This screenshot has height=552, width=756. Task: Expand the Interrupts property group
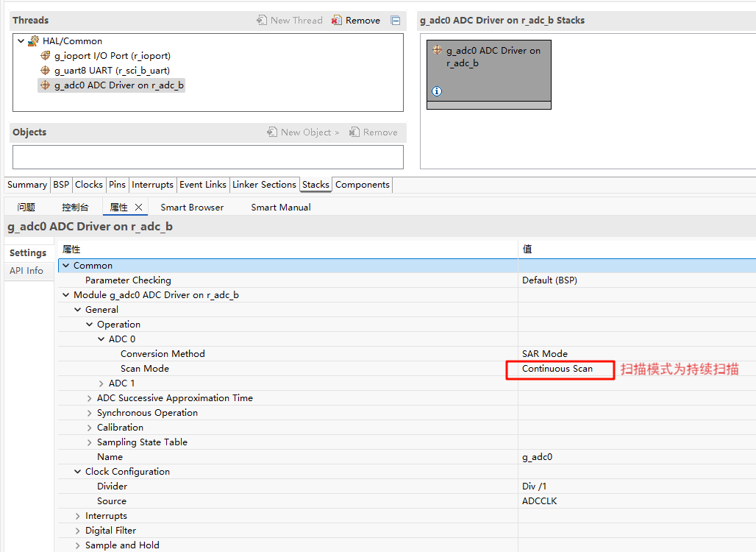pos(78,516)
